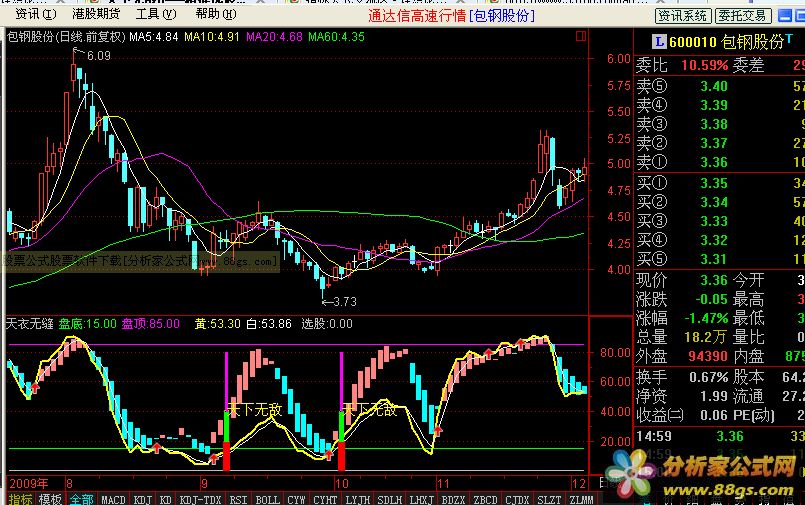Viewport: 805px width, 505px height.
Task: Open the 资讯(I) menu
Action: 35,14
